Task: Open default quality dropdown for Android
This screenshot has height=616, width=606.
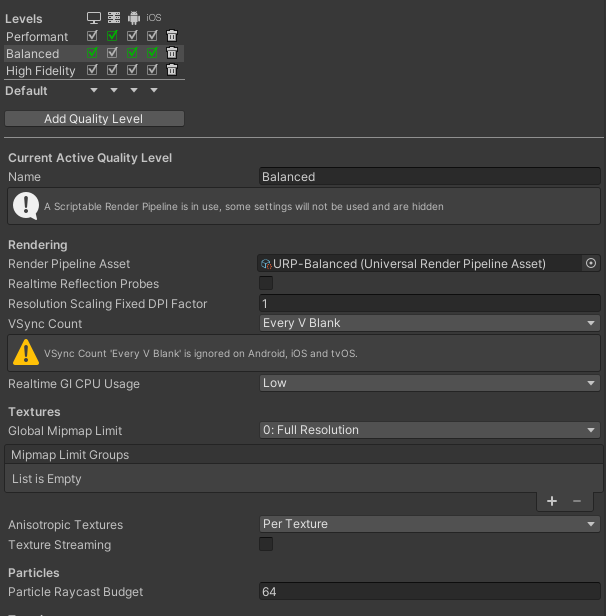Action: [x=133, y=91]
